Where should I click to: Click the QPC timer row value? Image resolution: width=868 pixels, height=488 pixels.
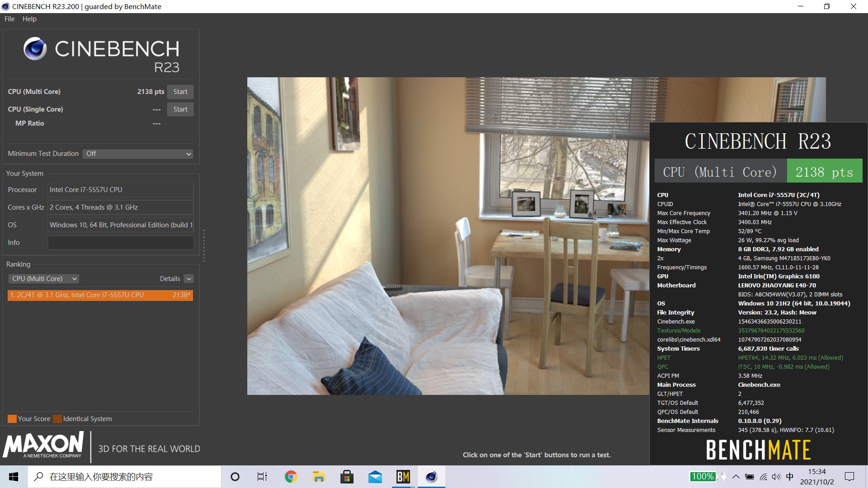tap(783, 367)
